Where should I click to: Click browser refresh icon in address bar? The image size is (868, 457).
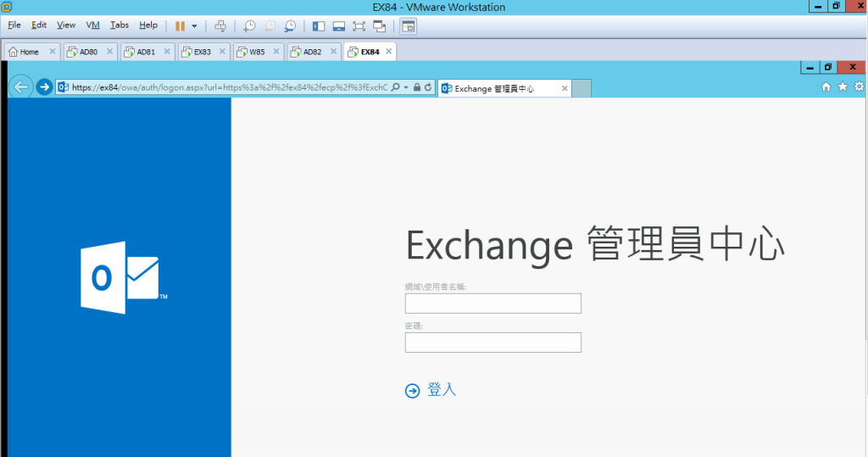(428, 87)
